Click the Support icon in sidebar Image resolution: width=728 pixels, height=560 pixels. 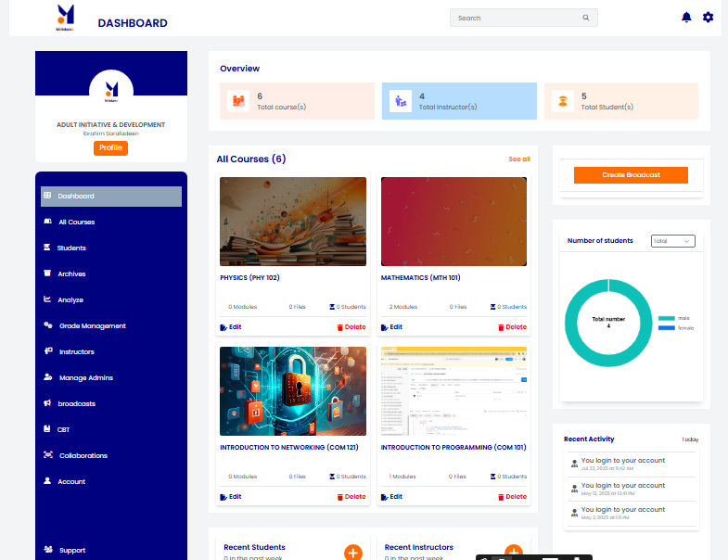click(x=48, y=550)
